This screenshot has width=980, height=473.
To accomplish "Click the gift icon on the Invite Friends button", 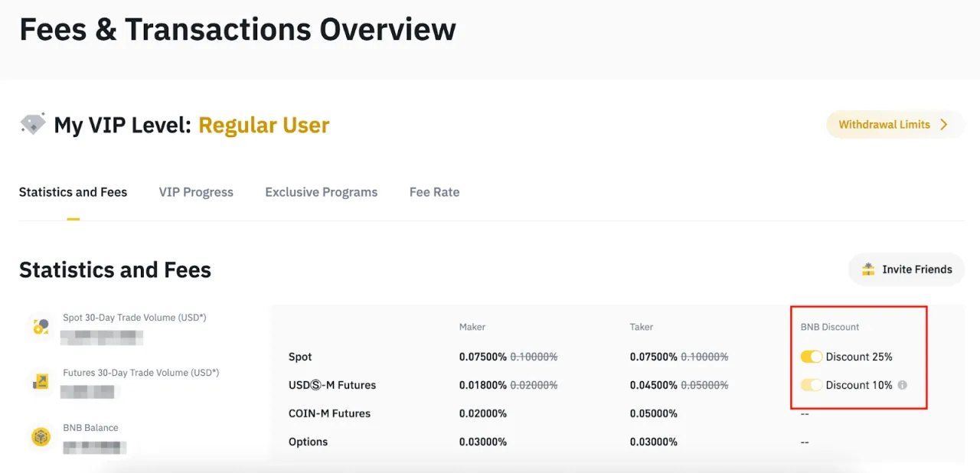I will 868,269.
